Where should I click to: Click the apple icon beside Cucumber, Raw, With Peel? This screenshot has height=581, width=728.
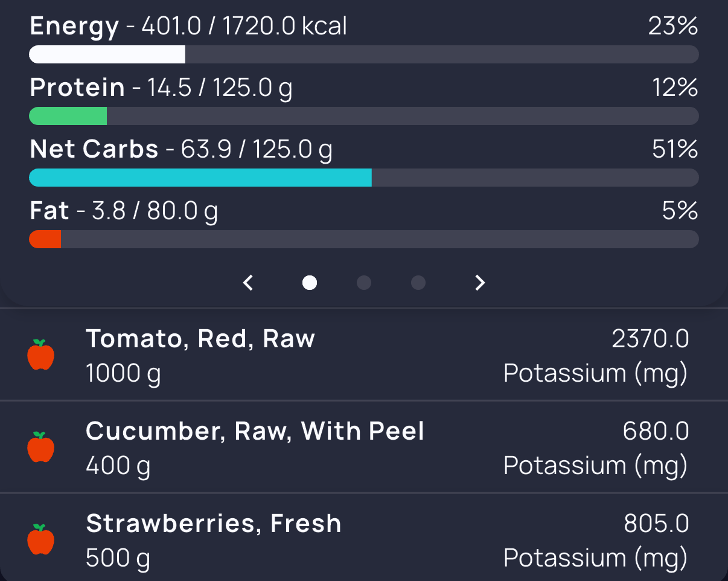[41, 447]
